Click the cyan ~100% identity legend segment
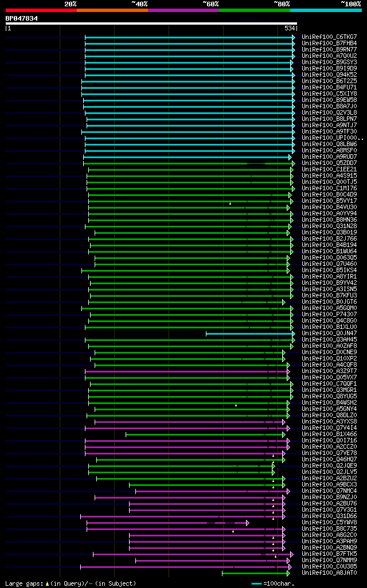The image size is (367, 588). [326, 10]
